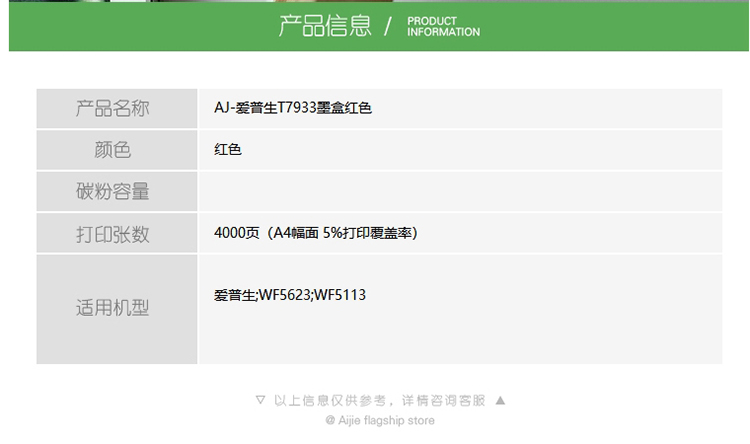The width and height of the screenshot is (750, 444).
Task: Click the WF5113 model number
Action: point(341,295)
